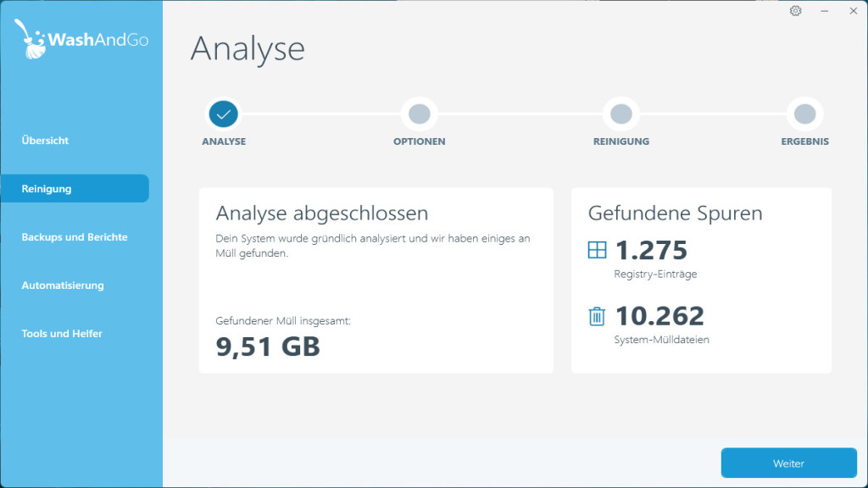This screenshot has width=868, height=488.
Task: Click the Analyse abgeschlossen heading
Action: pos(321,213)
